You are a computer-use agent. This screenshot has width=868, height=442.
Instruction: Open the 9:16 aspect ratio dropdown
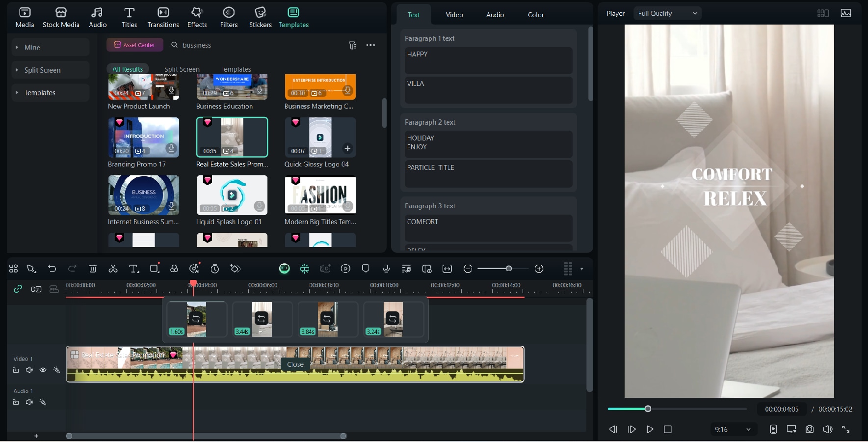click(733, 429)
